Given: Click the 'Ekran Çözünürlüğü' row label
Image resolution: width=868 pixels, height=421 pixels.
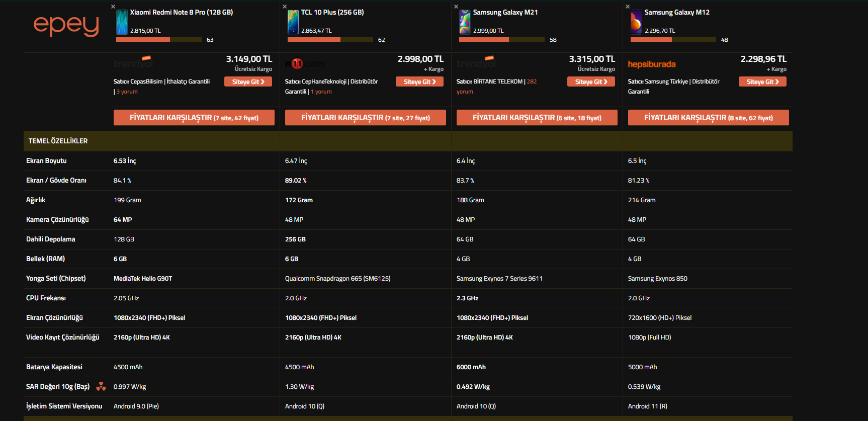Looking at the screenshot, I should pos(54,317).
